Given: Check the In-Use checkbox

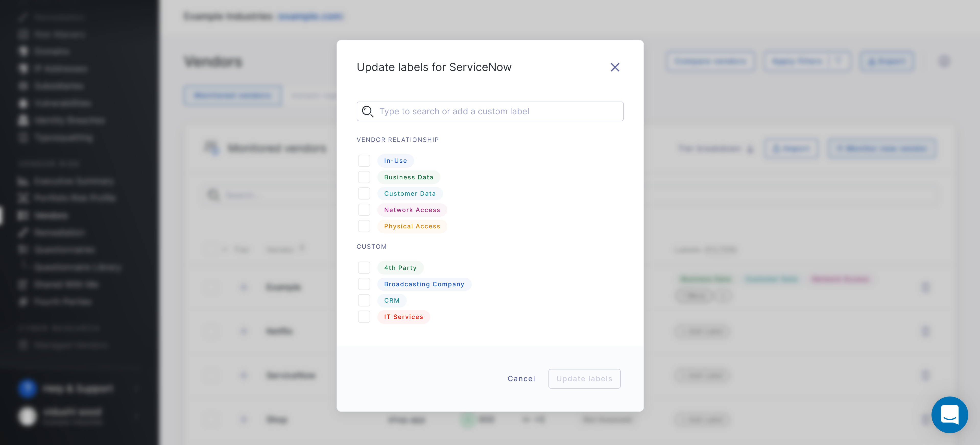Looking at the screenshot, I should 364,161.
